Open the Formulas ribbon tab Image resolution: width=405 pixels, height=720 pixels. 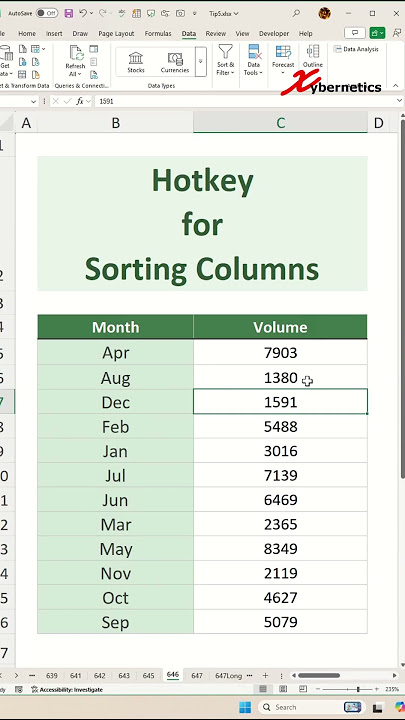click(x=158, y=34)
